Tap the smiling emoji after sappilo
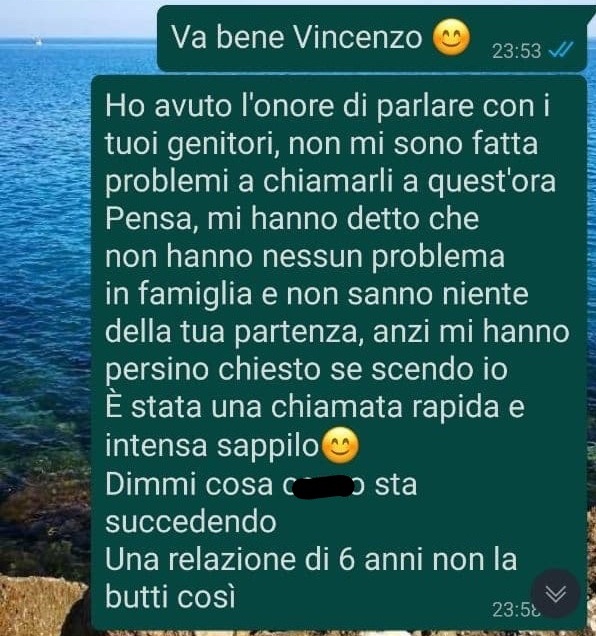This screenshot has width=596, height=636. [340, 445]
